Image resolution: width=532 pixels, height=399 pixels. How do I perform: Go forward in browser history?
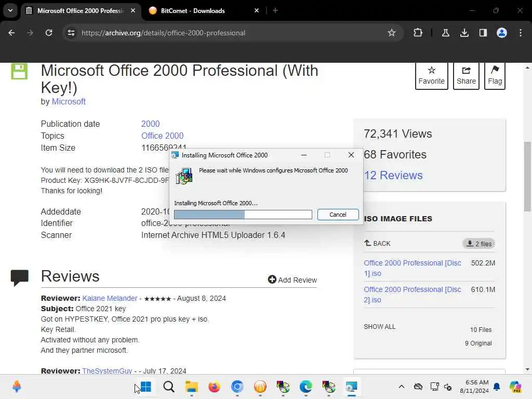tap(30, 33)
